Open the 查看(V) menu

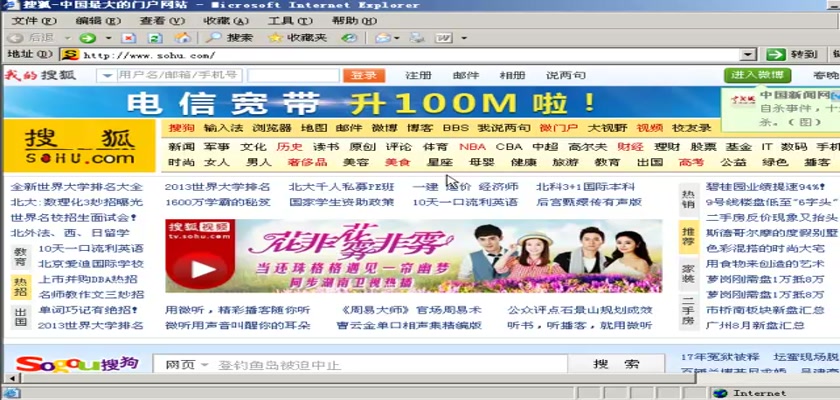(x=162, y=21)
